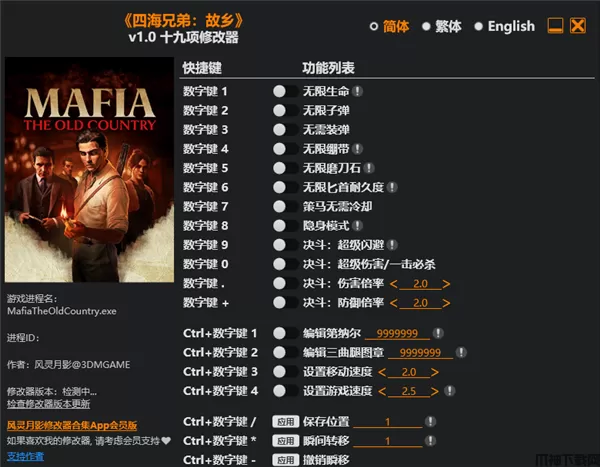600x467 pixels.
Task: Click the info icon beside 隐身模式
Action: [x=357, y=225]
